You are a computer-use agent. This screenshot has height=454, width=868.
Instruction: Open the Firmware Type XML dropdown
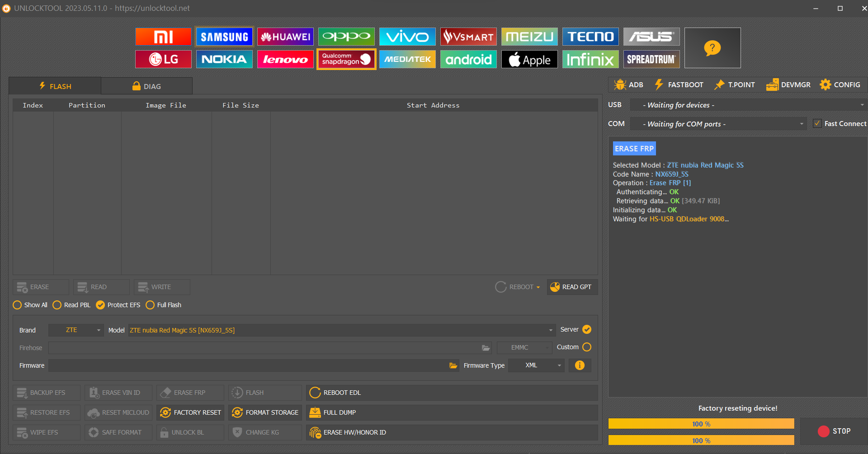[x=537, y=365]
